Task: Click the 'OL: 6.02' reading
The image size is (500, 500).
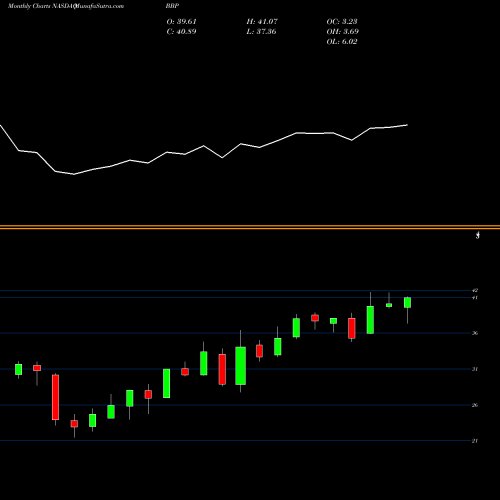Action: click(x=342, y=42)
